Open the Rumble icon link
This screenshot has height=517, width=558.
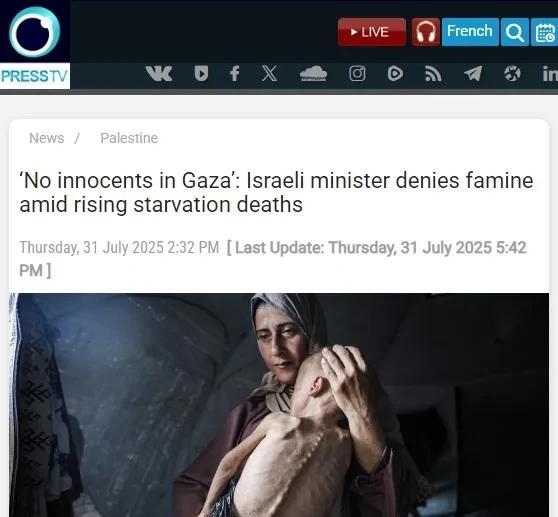click(x=201, y=74)
